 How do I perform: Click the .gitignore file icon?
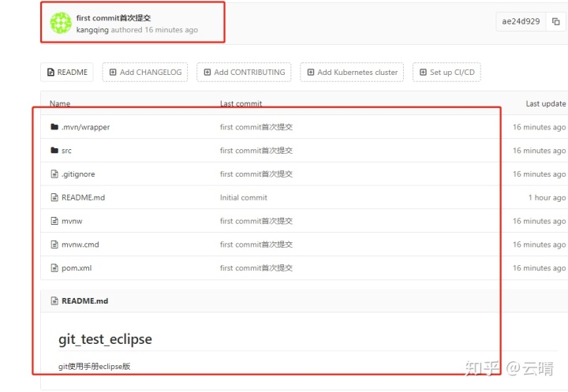coord(54,174)
